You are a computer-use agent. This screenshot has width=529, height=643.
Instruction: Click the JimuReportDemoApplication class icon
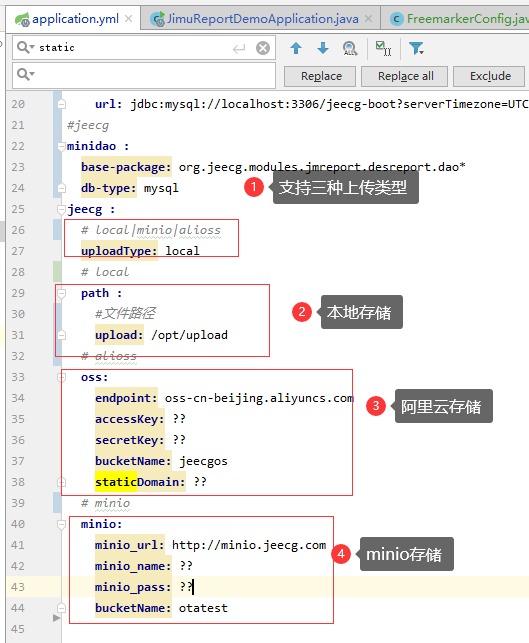157,19
